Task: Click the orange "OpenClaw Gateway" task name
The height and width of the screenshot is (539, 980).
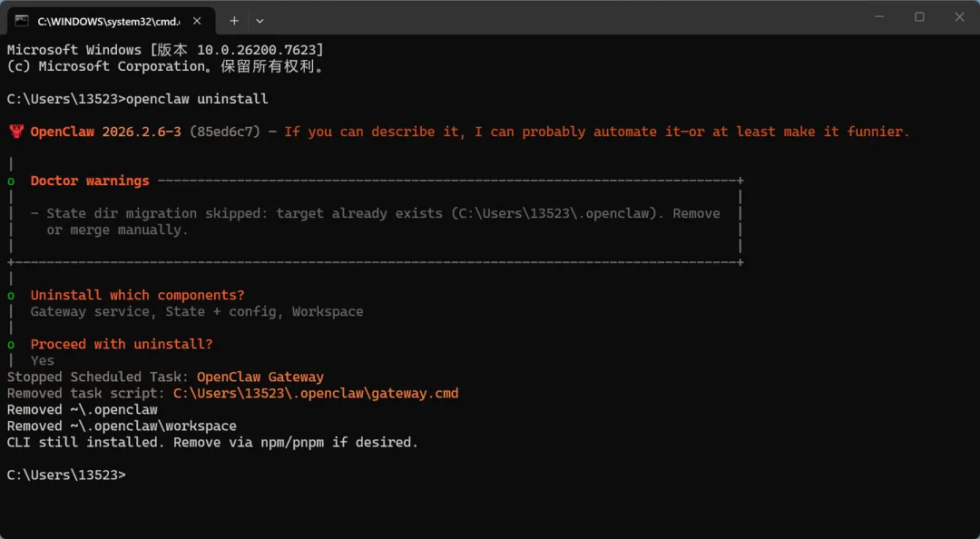Action: coord(260,377)
